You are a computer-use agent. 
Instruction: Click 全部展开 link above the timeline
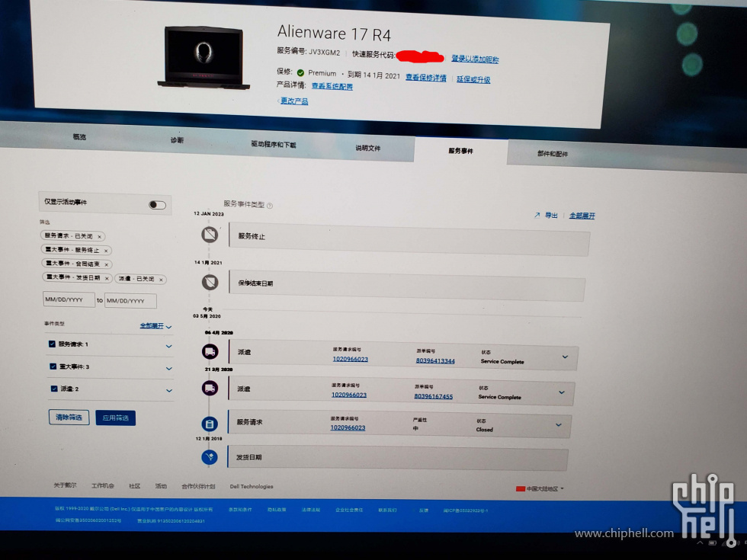pos(582,216)
